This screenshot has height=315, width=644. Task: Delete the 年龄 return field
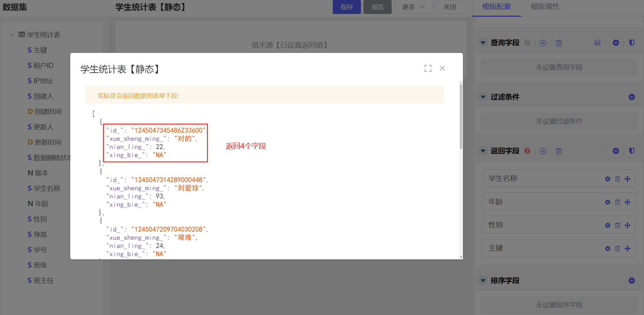617,202
